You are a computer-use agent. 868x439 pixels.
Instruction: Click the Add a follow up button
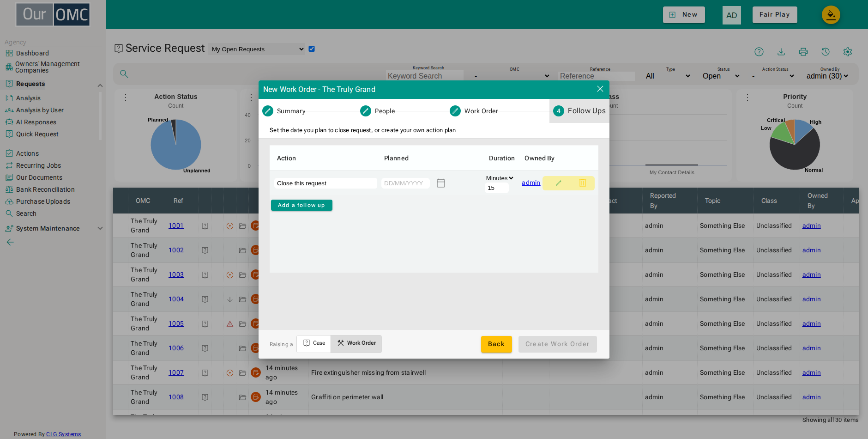(x=301, y=205)
